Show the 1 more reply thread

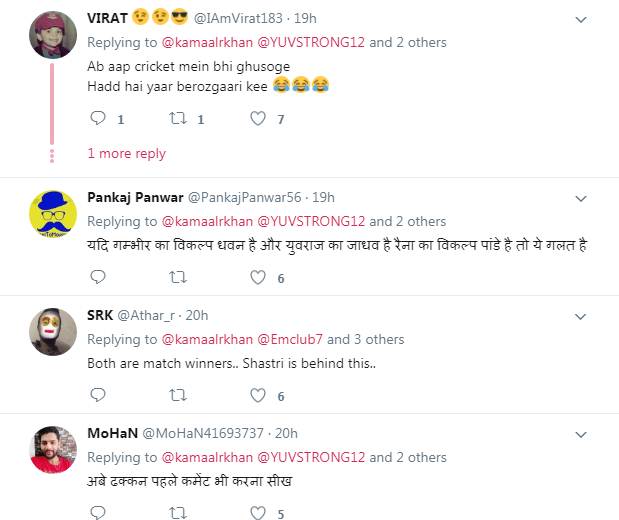point(126,153)
